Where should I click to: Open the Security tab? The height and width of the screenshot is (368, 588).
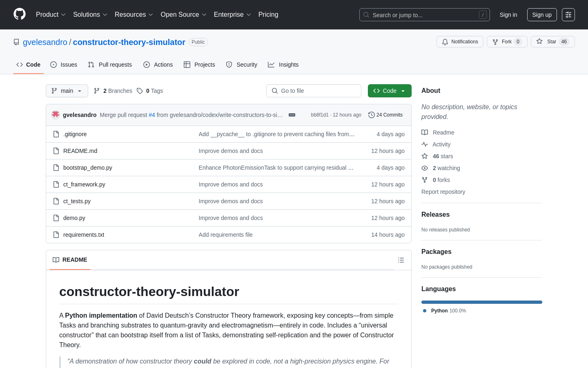pyautogui.click(x=242, y=65)
